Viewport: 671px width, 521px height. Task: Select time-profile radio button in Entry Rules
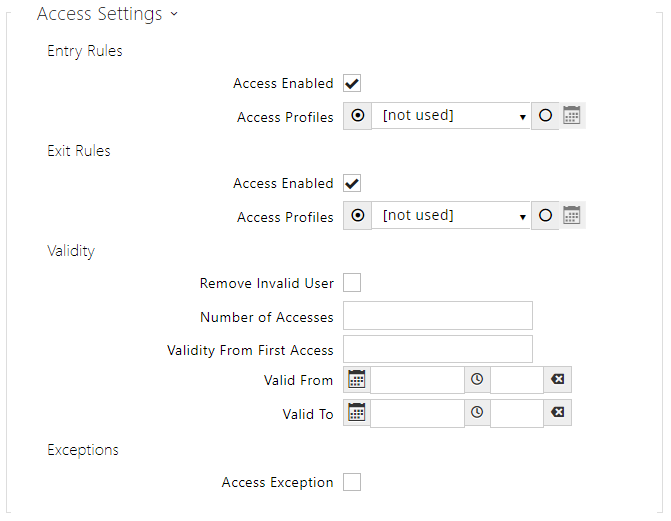coord(545,116)
